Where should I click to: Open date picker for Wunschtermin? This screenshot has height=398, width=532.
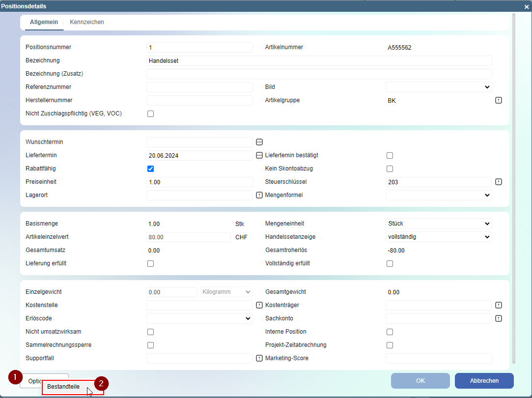click(259, 142)
